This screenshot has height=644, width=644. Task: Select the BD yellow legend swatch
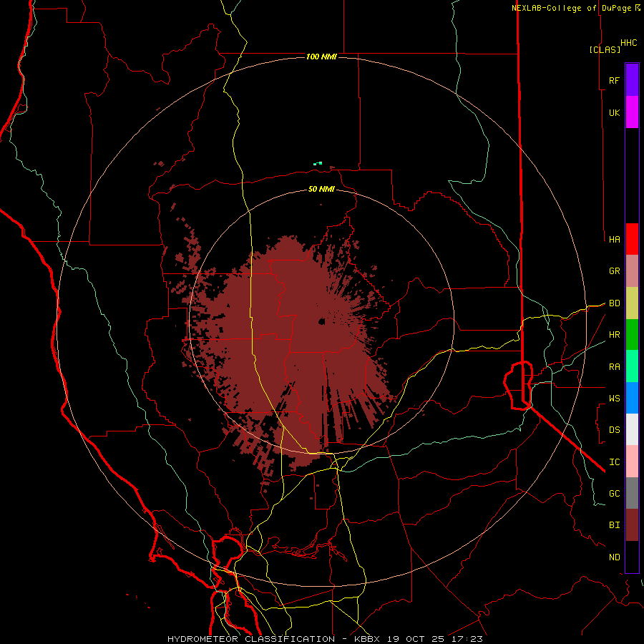pyautogui.click(x=632, y=303)
